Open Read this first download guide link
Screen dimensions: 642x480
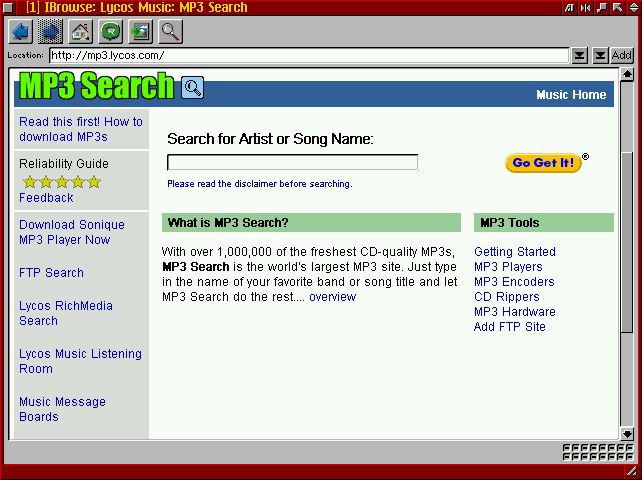coord(81,129)
